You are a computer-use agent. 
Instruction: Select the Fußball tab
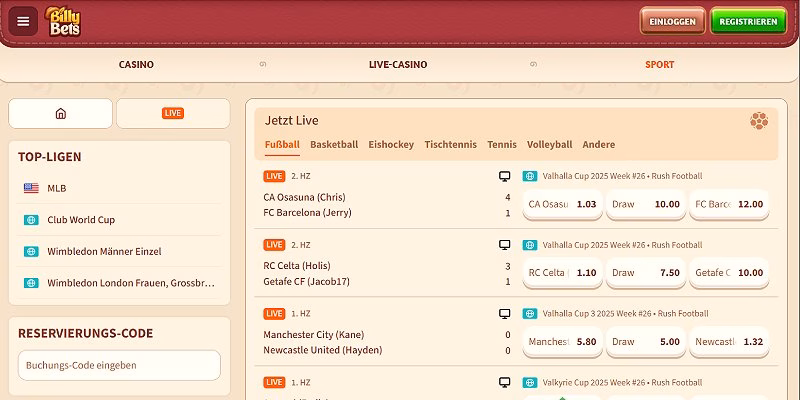pyautogui.click(x=282, y=145)
